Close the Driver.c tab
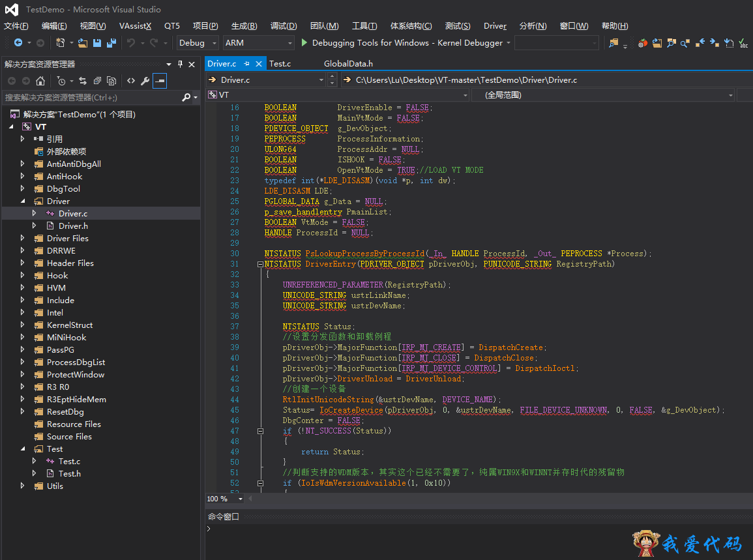The image size is (753, 560). click(258, 63)
